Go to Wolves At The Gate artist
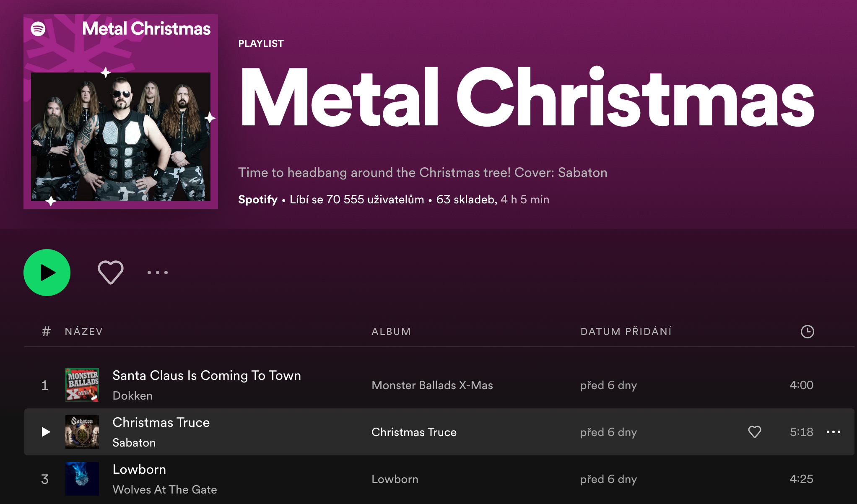Viewport: 857px width, 504px height. click(x=165, y=490)
